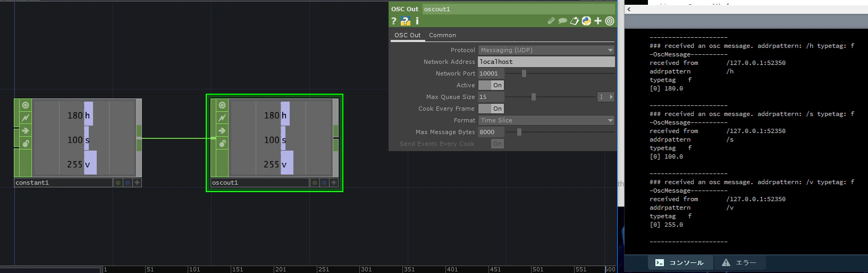Screen dimensions: 868x273
Task: Click the comment speech bubble icon
Action: coord(562,21)
